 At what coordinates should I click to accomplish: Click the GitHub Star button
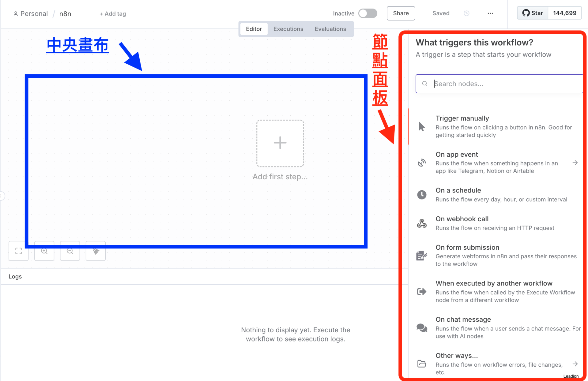533,13
